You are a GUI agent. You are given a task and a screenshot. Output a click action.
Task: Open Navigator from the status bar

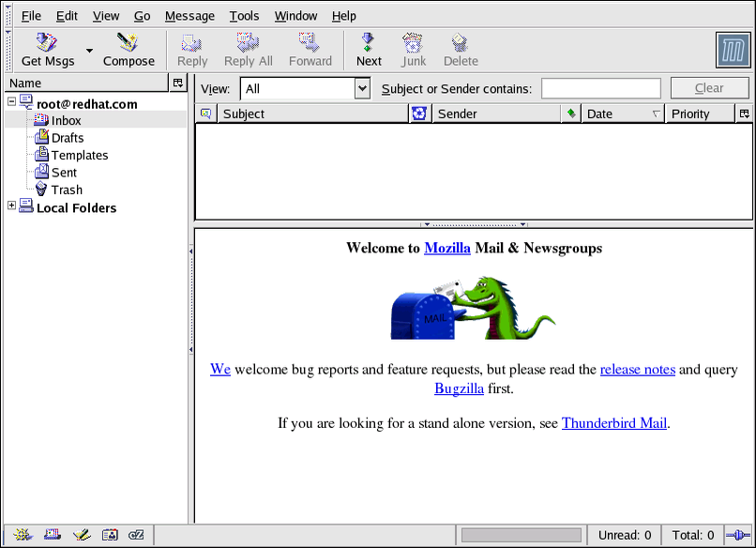23,535
